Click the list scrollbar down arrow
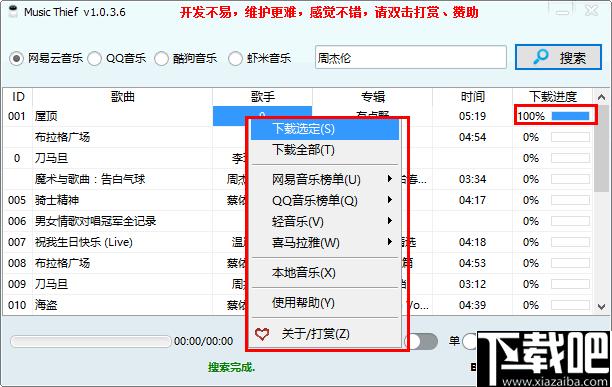This screenshot has height=387, width=612. pyautogui.click(x=601, y=307)
